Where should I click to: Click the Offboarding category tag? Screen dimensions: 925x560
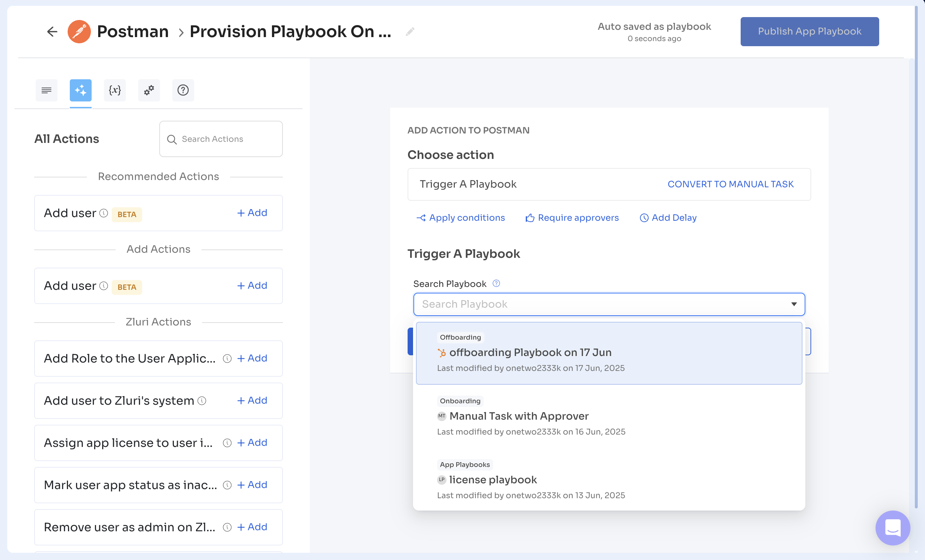coord(460,337)
